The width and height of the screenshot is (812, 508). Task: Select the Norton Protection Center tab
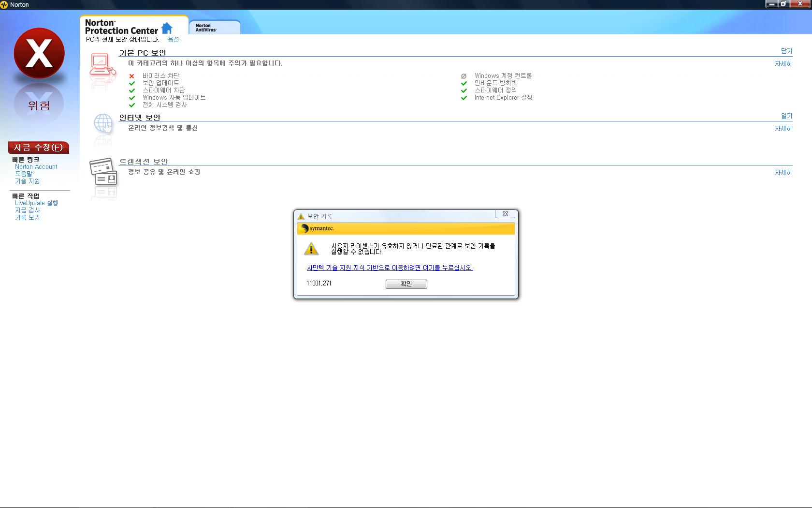[133, 26]
